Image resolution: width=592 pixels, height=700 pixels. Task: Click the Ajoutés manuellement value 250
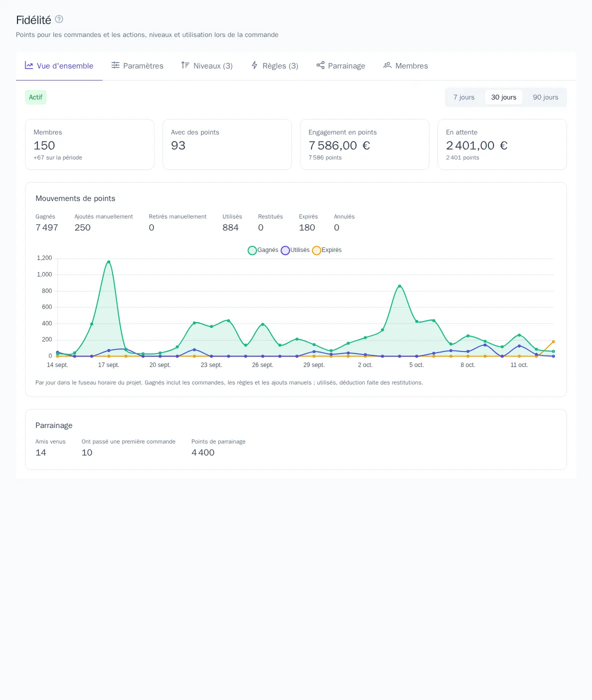pyautogui.click(x=82, y=227)
